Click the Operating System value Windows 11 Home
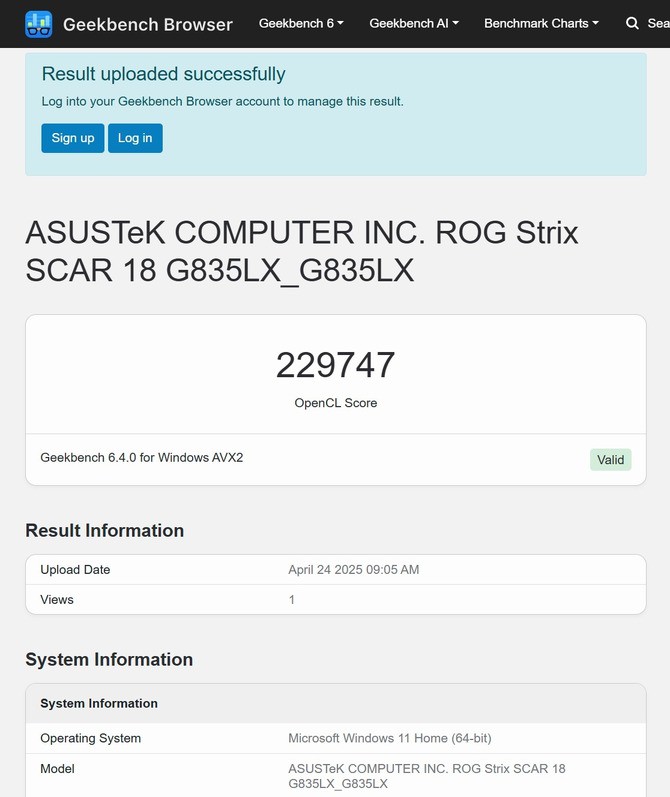The height and width of the screenshot is (797, 670). click(x=389, y=739)
